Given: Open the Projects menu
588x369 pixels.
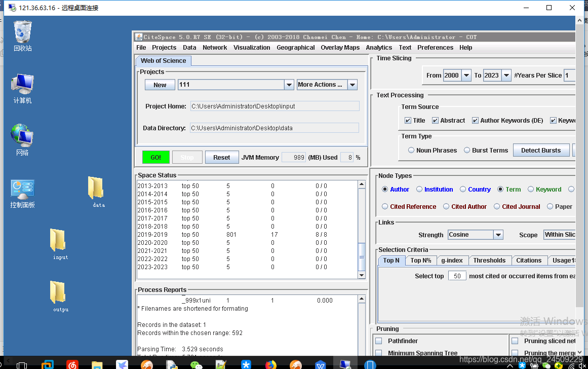Looking at the screenshot, I should [x=164, y=48].
